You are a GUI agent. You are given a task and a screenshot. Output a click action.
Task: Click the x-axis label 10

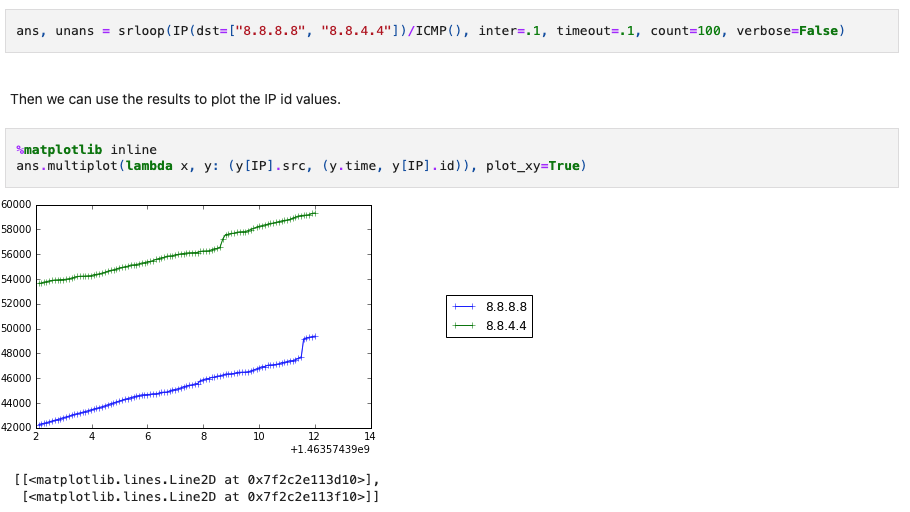[259, 436]
